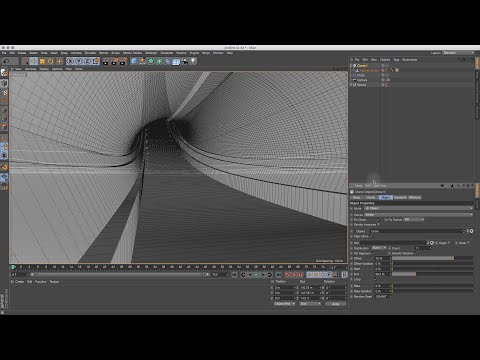Screen dimensions: 480x360
Task: Click the Undo arrow icon in the toolbar
Action: tap(6, 61)
